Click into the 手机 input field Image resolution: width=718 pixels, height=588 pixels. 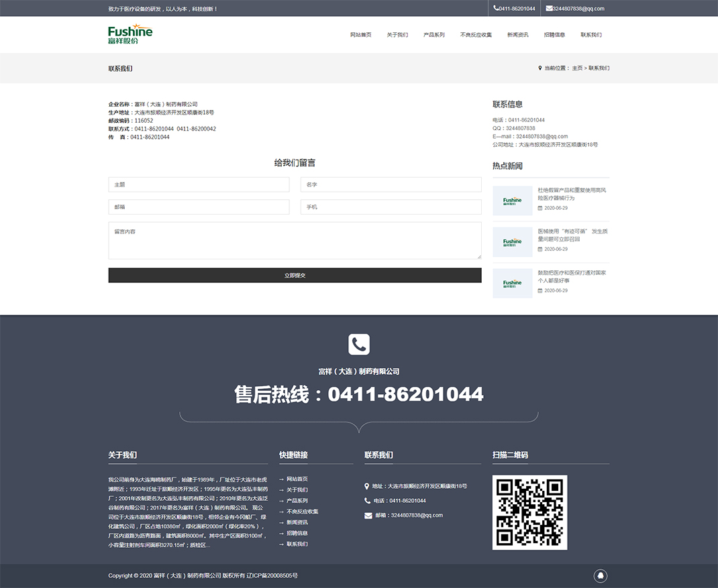point(391,207)
